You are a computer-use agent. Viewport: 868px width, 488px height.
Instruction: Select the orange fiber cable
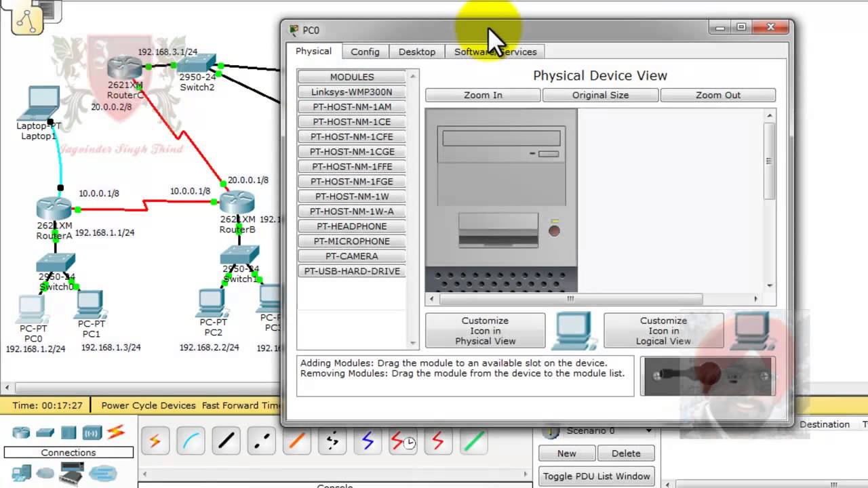coord(296,442)
